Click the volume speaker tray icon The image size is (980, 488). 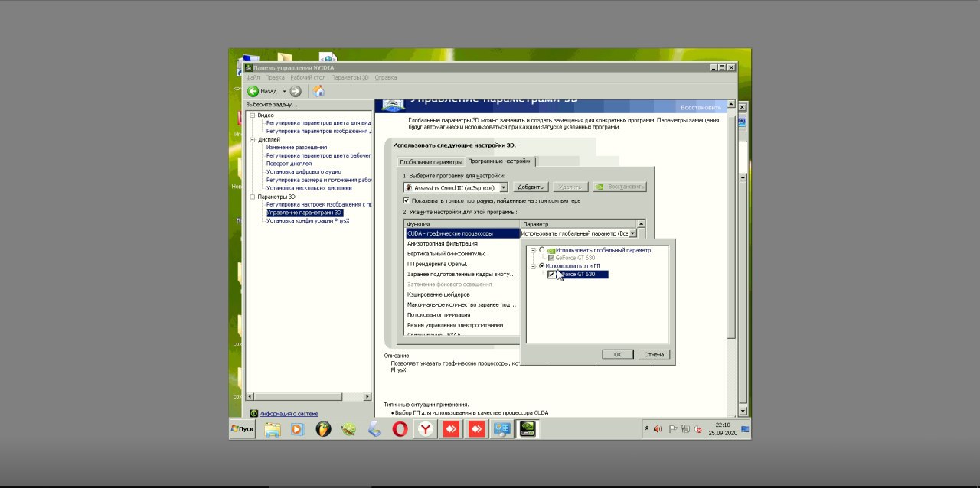658,429
